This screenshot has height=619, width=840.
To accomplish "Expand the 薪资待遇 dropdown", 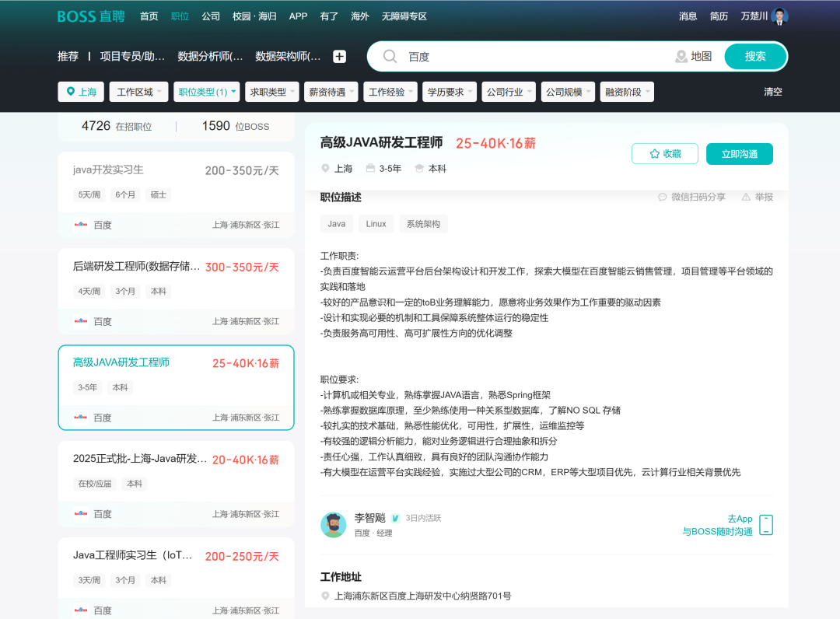I will [331, 92].
